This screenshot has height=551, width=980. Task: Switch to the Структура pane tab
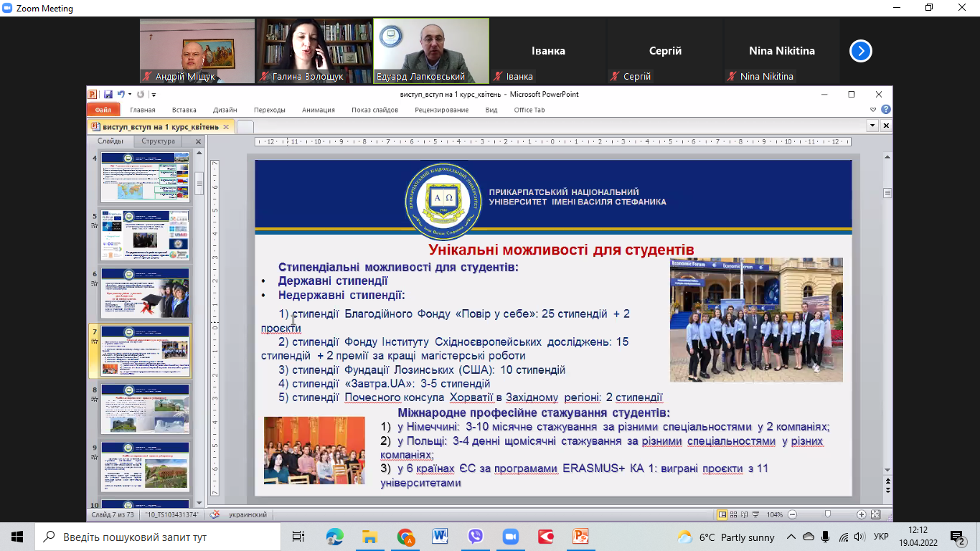158,141
